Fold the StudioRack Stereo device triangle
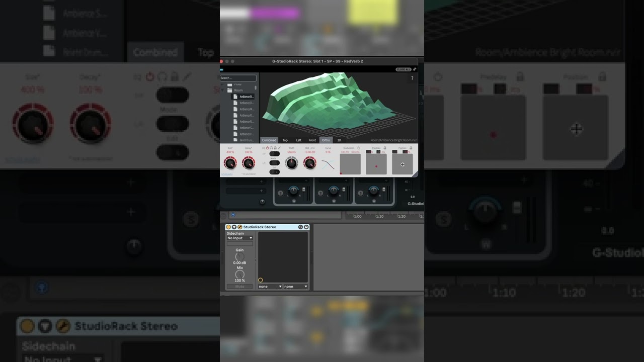 (x=234, y=227)
